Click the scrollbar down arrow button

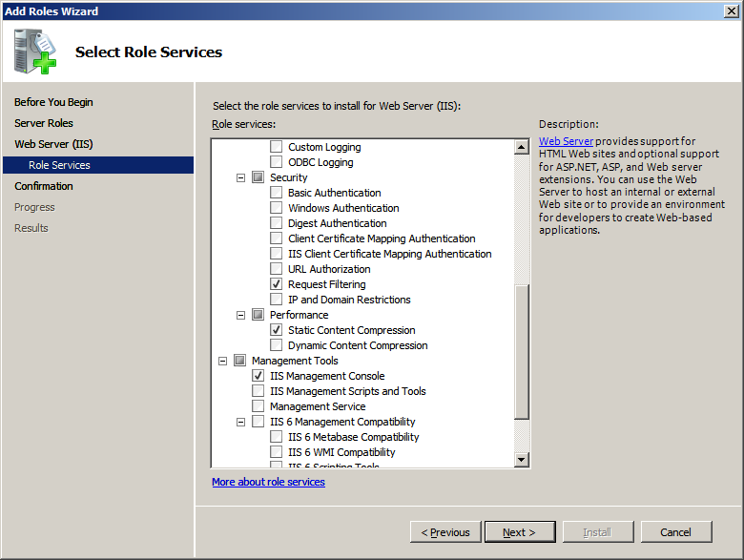tap(522, 459)
